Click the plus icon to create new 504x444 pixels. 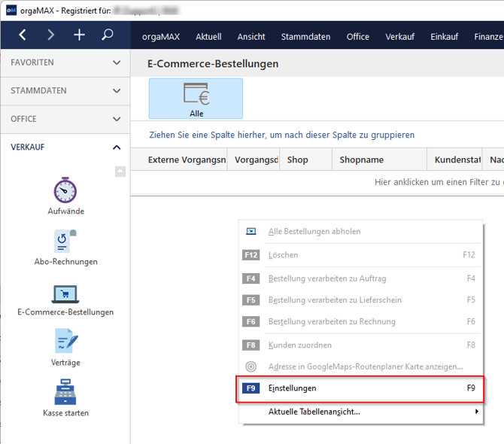79,35
